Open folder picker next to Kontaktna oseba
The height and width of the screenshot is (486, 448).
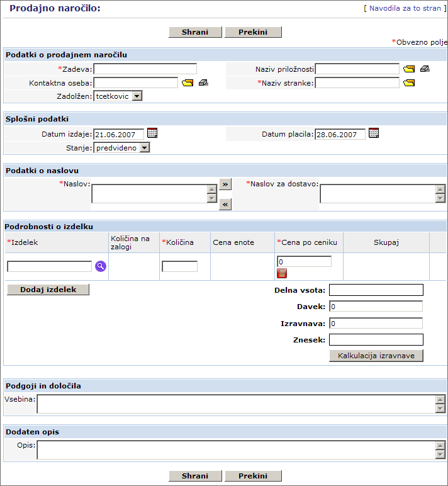coord(188,83)
